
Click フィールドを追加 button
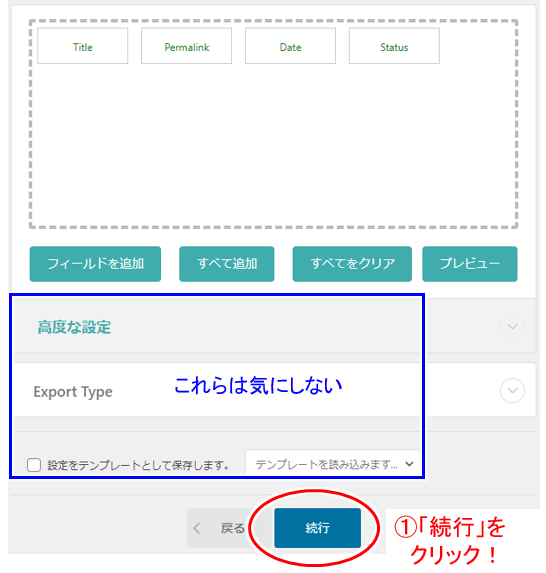95,264
